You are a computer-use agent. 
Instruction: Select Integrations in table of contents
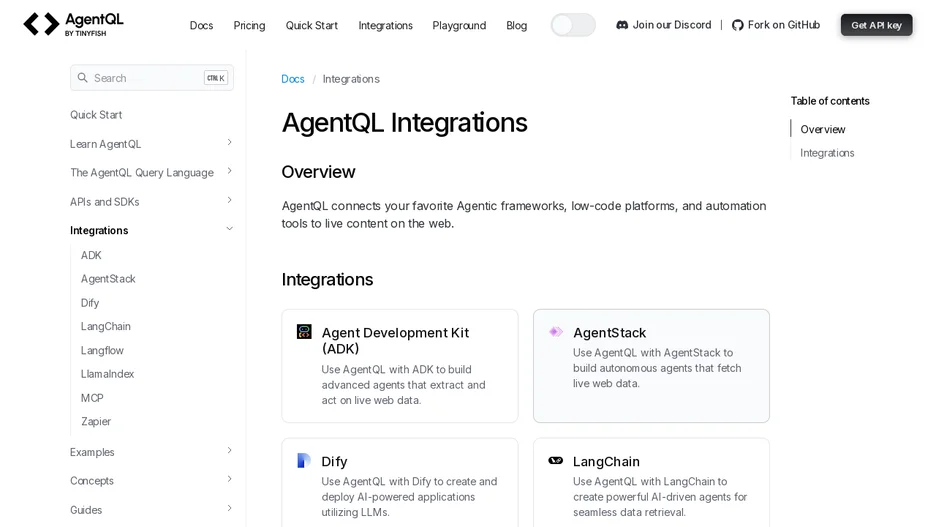[827, 153]
